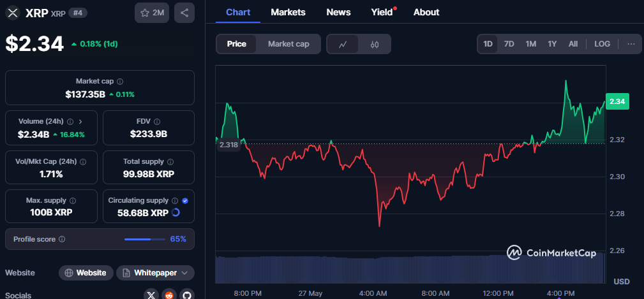
Task: Click the 99.98B XRP total supply
Action: point(149,174)
